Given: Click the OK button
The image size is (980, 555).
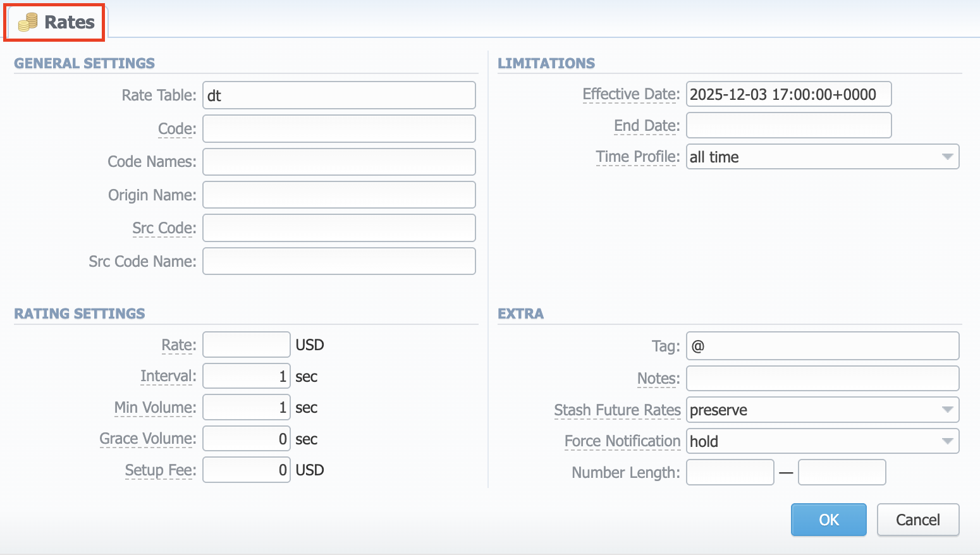Looking at the screenshot, I should 828,519.
